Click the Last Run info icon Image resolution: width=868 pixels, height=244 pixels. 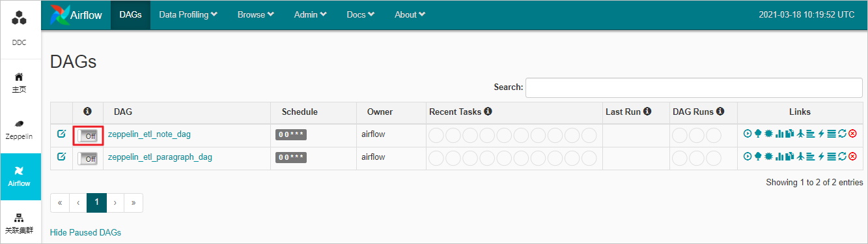647,112
